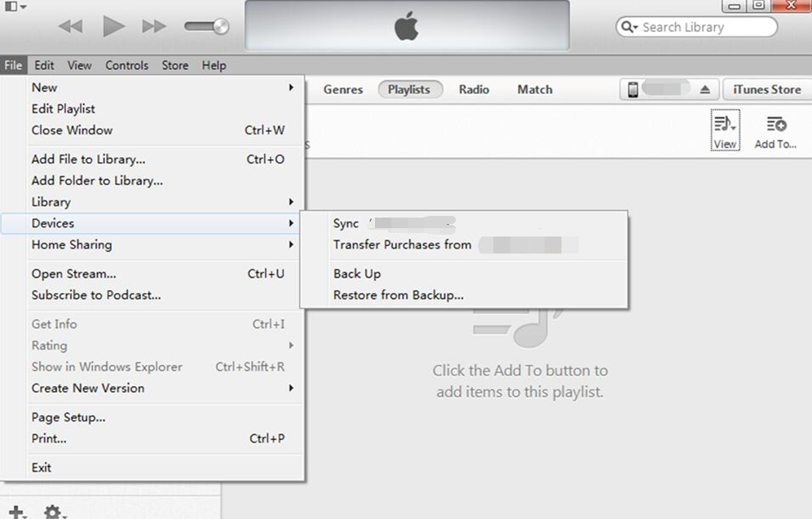Eject the connected device
This screenshot has height=519, width=812.
705,90
